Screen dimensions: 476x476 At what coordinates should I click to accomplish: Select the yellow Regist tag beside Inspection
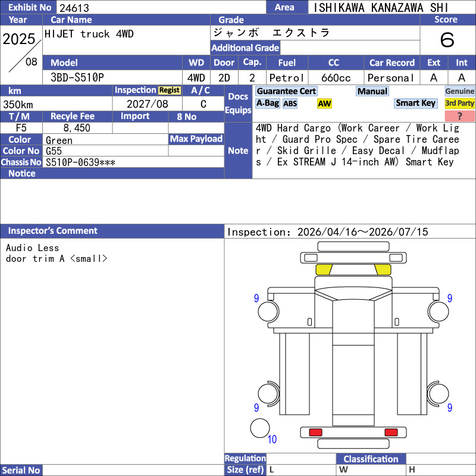point(170,90)
